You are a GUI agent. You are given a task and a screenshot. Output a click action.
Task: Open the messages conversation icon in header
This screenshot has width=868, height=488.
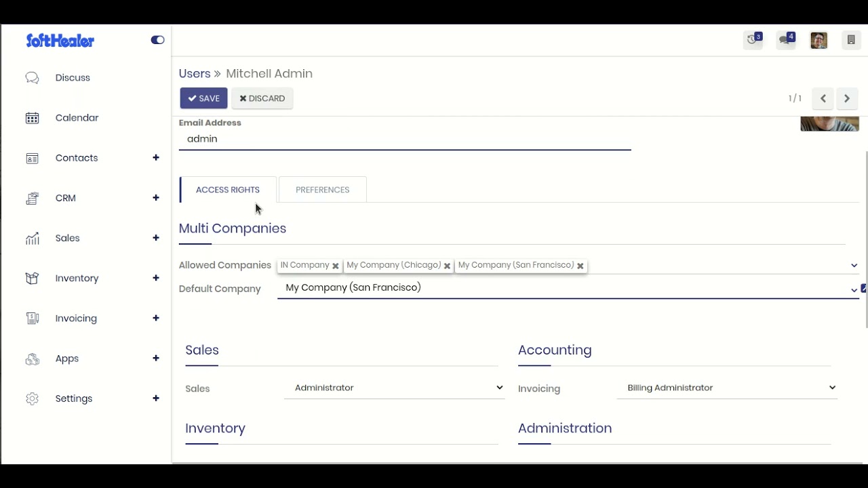point(786,40)
